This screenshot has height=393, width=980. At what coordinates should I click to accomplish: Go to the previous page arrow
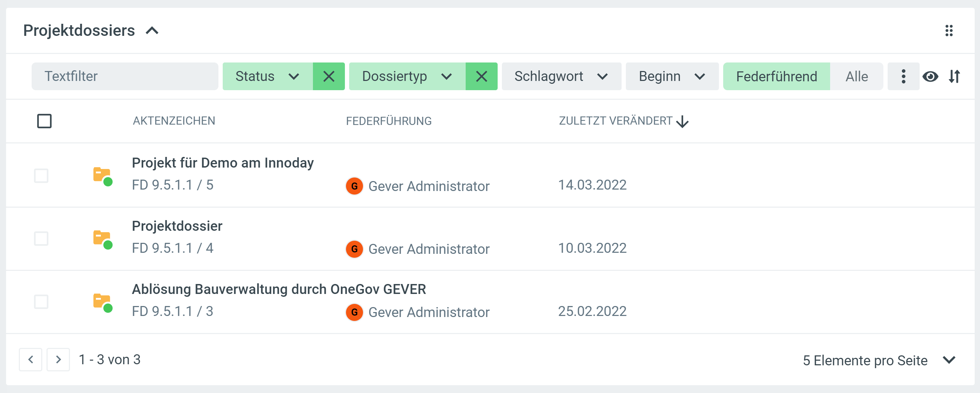(x=31, y=360)
